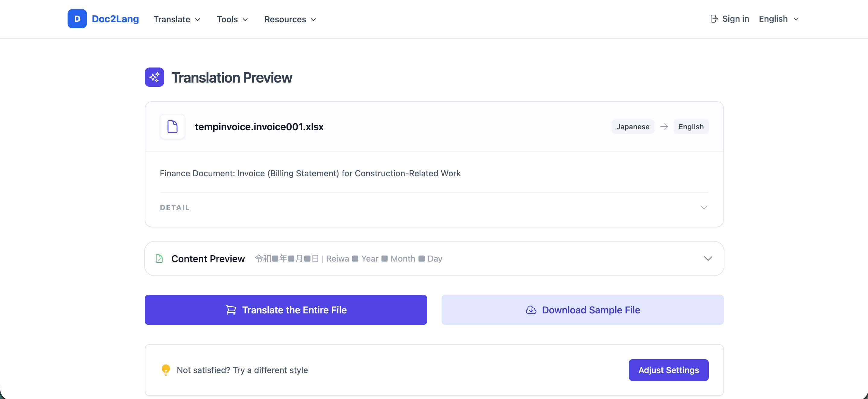This screenshot has width=868, height=399.
Task: Open the English language selector dropdown
Action: (x=778, y=19)
